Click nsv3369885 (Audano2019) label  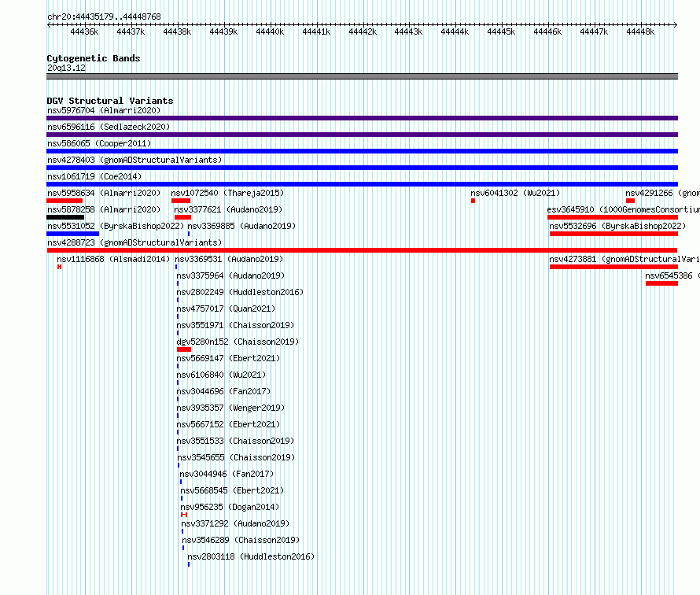[241, 226]
